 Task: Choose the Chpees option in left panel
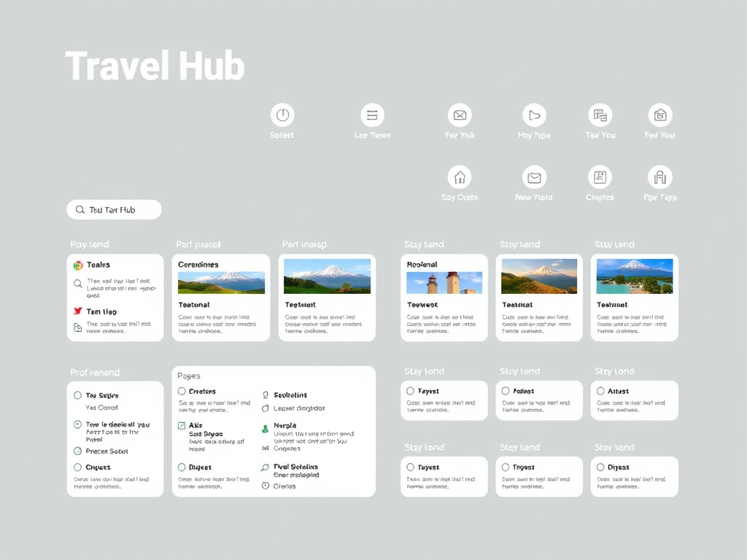tap(78, 467)
